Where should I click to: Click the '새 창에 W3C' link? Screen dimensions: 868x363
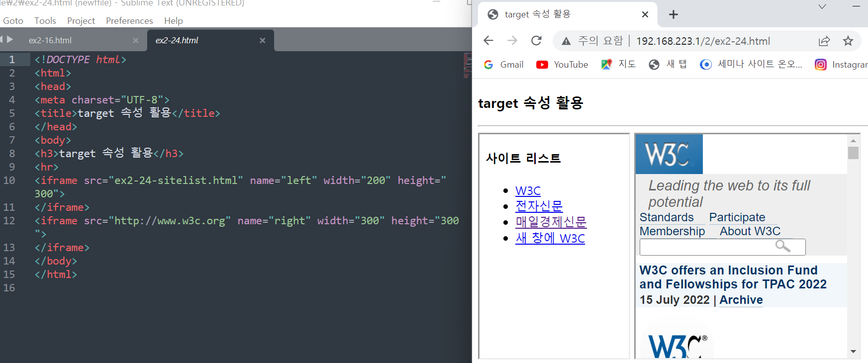[x=550, y=238]
